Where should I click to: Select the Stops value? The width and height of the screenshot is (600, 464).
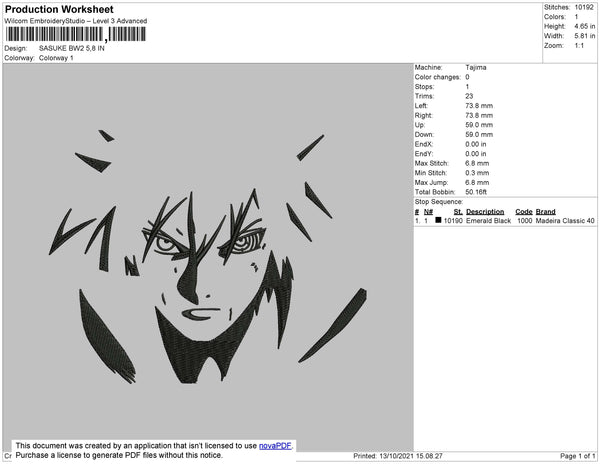click(467, 86)
